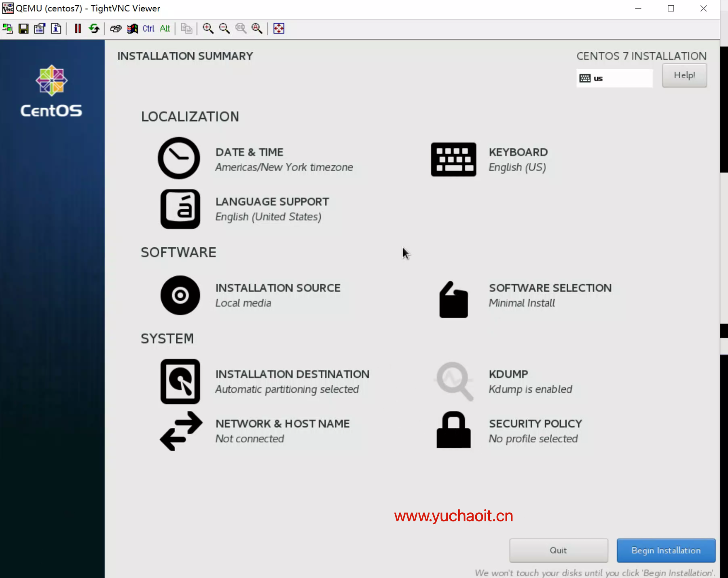This screenshot has height=578, width=728.
Task: Toggle the Ctrl key in the toolbar
Action: 148,28
